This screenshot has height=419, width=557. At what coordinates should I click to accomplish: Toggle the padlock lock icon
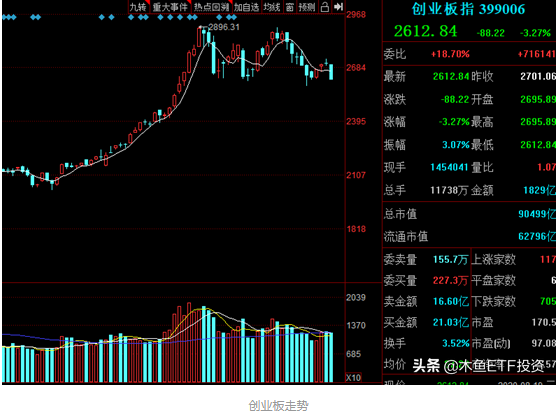[x=325, y=7]
